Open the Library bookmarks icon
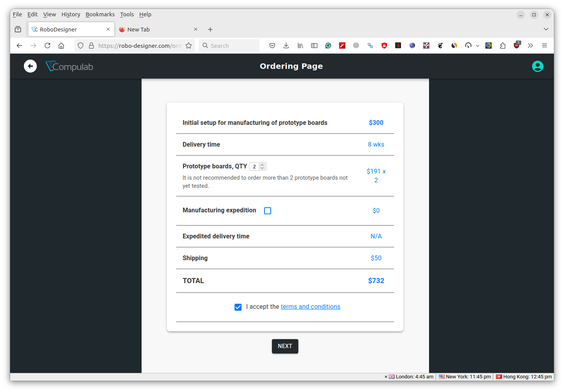This screenshot has height=392, width=564. [x=300, y=45]
